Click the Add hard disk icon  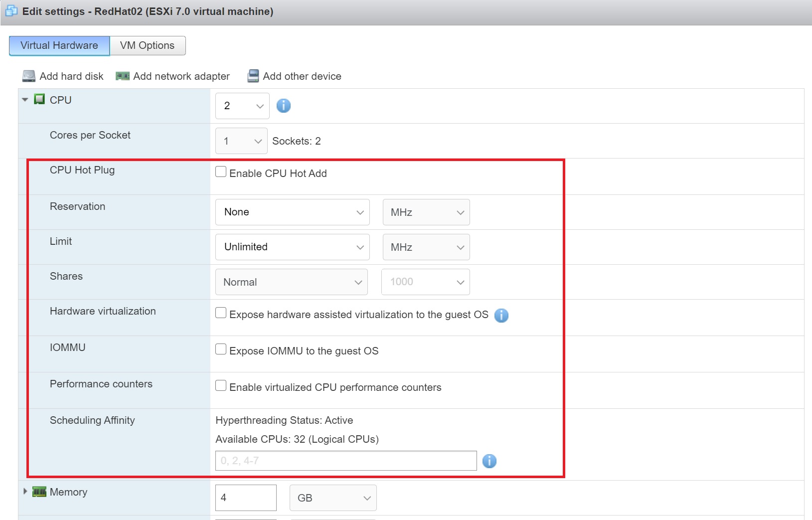coord(29,76)
